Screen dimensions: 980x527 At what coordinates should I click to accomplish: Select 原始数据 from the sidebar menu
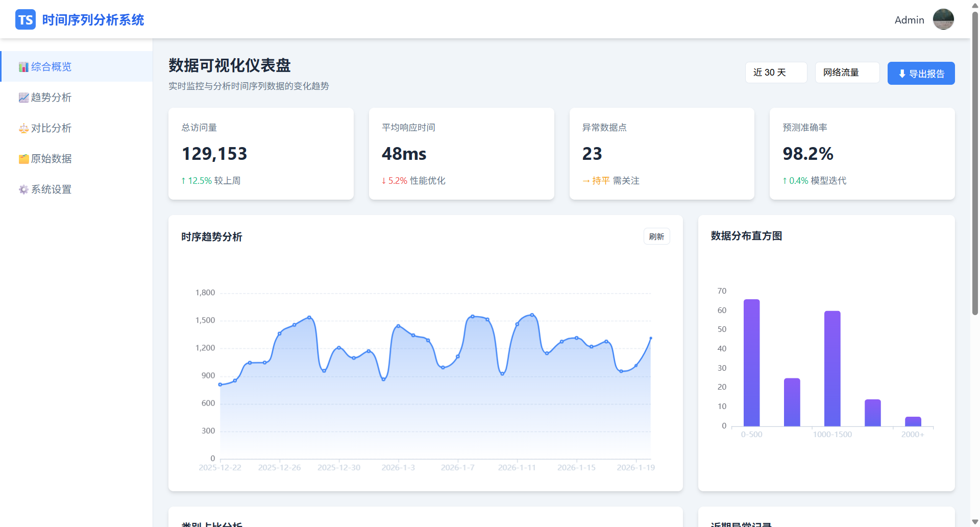point(51,159)
